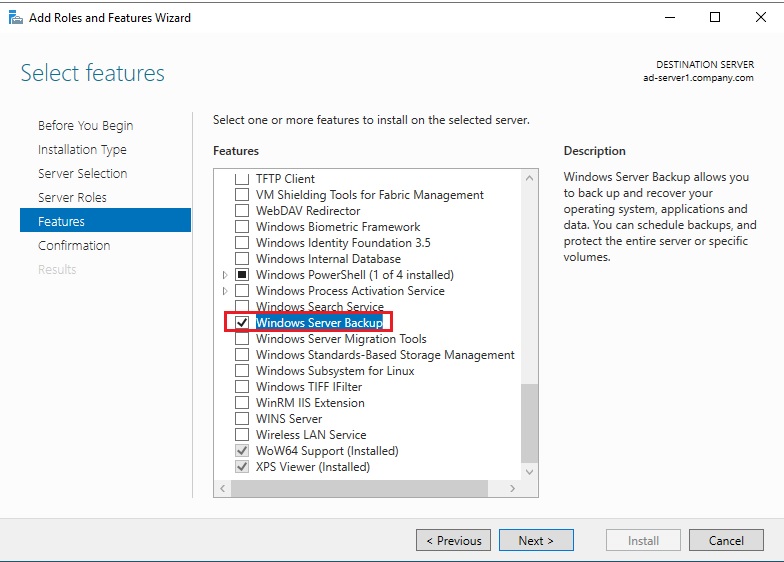Click the wizard icon in the title bar
The width and height of the screenshot is (784, 562).
[x=15, y=17]
